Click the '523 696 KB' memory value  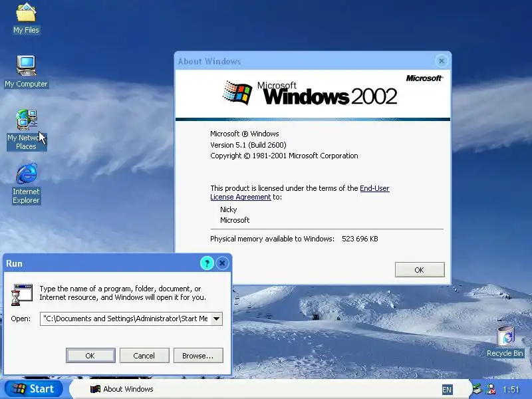[360, 239]
